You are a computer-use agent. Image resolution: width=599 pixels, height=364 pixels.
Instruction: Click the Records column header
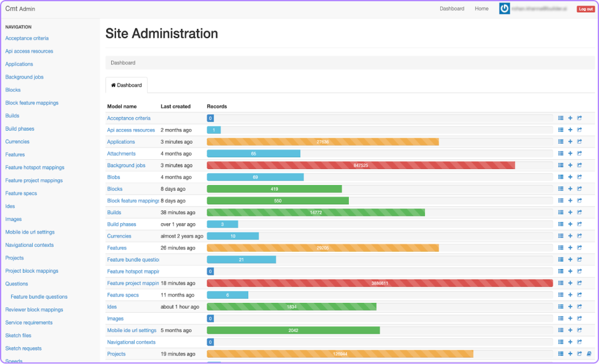click(x=217, y=107)
